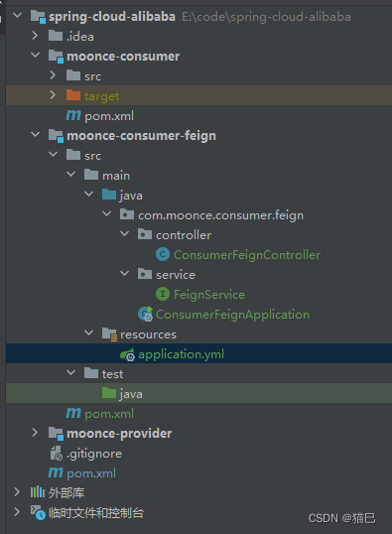Select the root pom.xml file

[x=91, y=473]
